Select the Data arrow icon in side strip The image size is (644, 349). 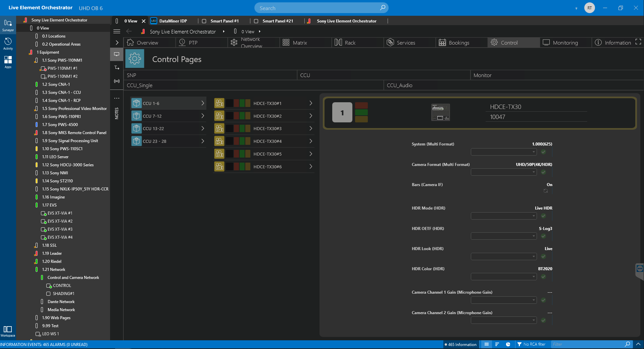coord(117,68)
